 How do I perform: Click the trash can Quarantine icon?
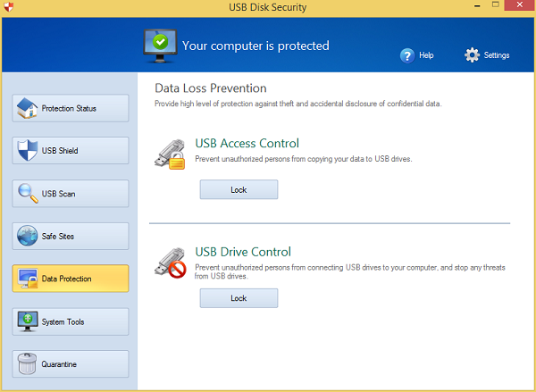click(27, 364)
